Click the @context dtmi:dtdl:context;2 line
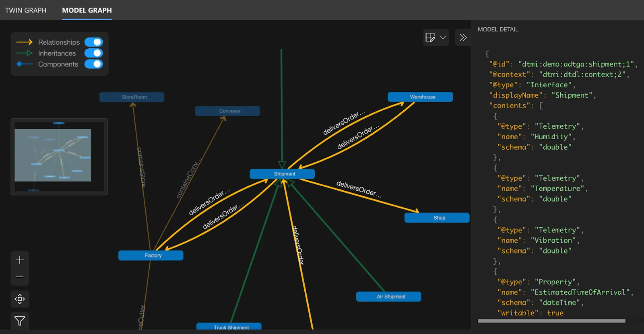Image resolution: width=644 pixels, height=334 pixels. point(559,75)
